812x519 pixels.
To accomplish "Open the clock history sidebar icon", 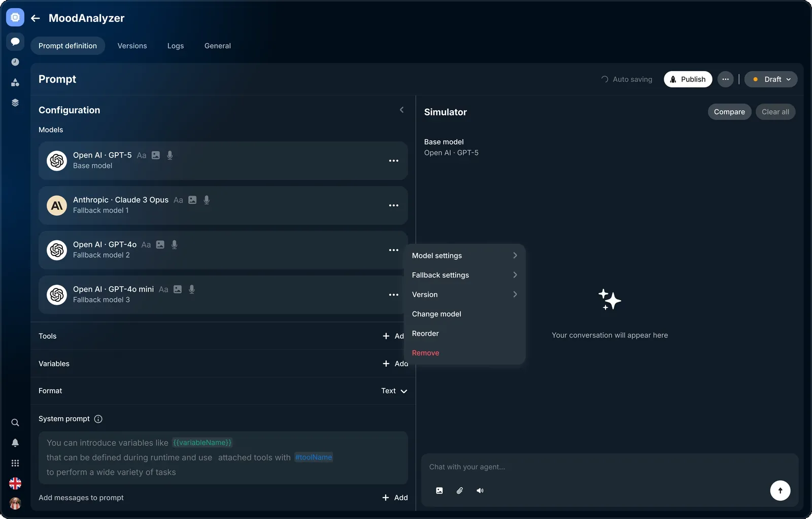I will (x=15, y=62).
